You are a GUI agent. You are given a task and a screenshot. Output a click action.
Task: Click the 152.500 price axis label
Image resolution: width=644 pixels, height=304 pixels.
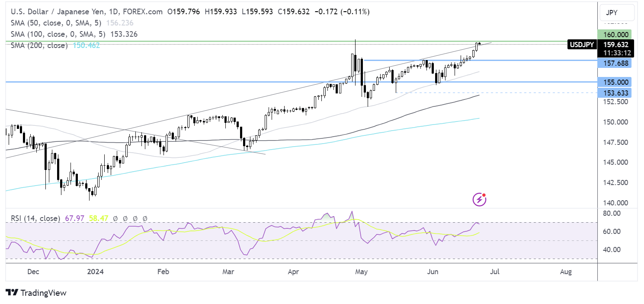pos(615,102)
